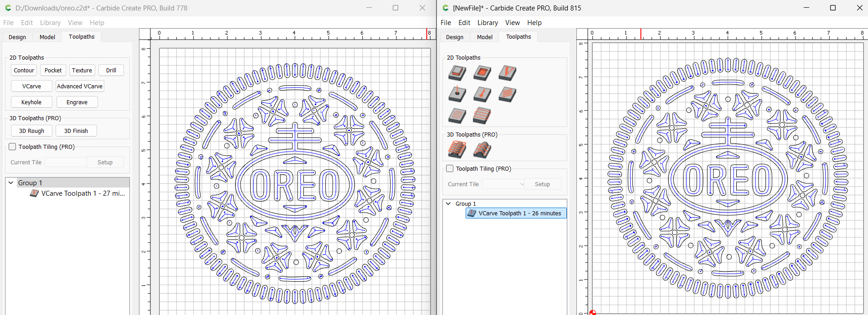Open the View menu in NewFile window
Screen dimensions: 868x315
pyautogui.click(x=512, y=22)
